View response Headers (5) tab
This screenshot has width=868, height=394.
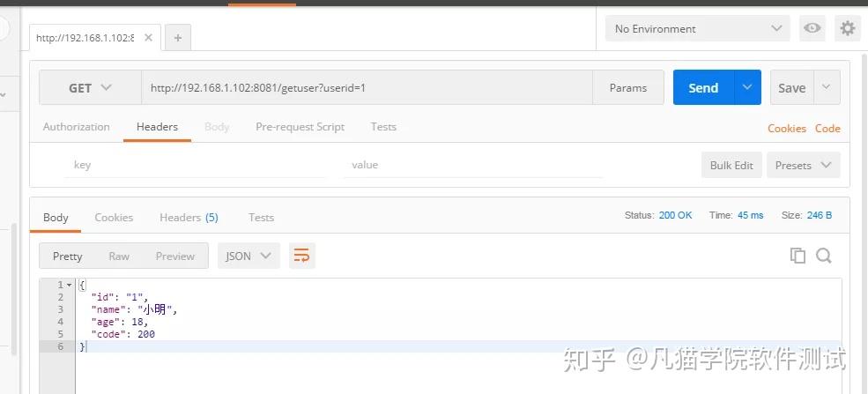(x=189, y=218)
